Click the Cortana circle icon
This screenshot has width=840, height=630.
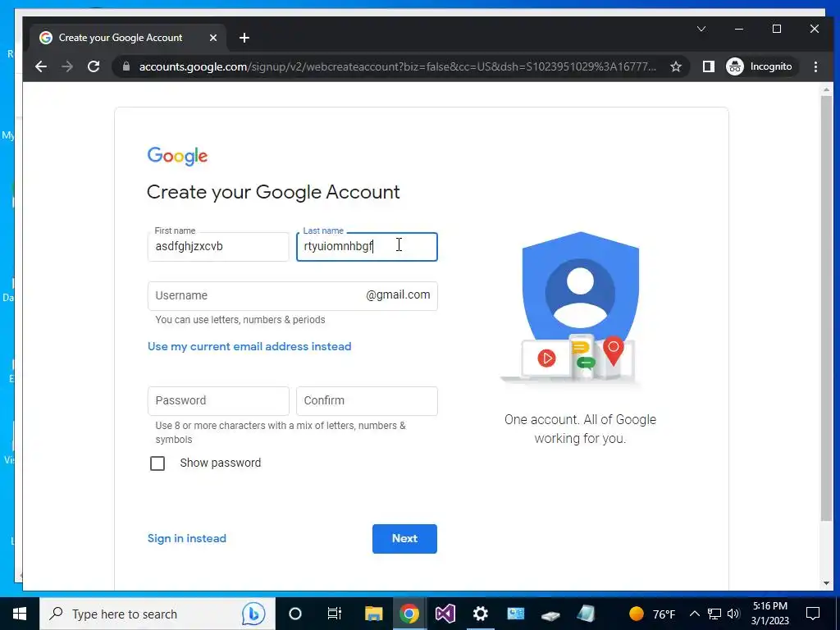pos(295,614)
